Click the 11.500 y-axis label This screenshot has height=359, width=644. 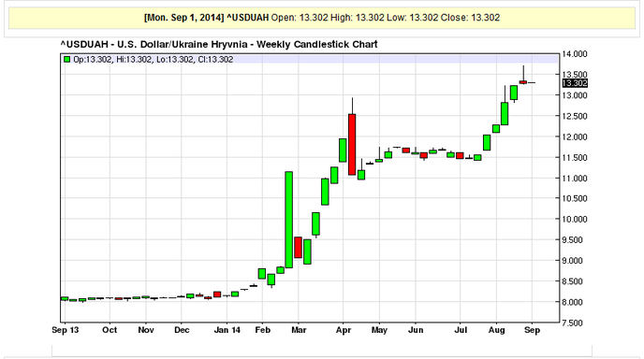[x=575, y=158]
